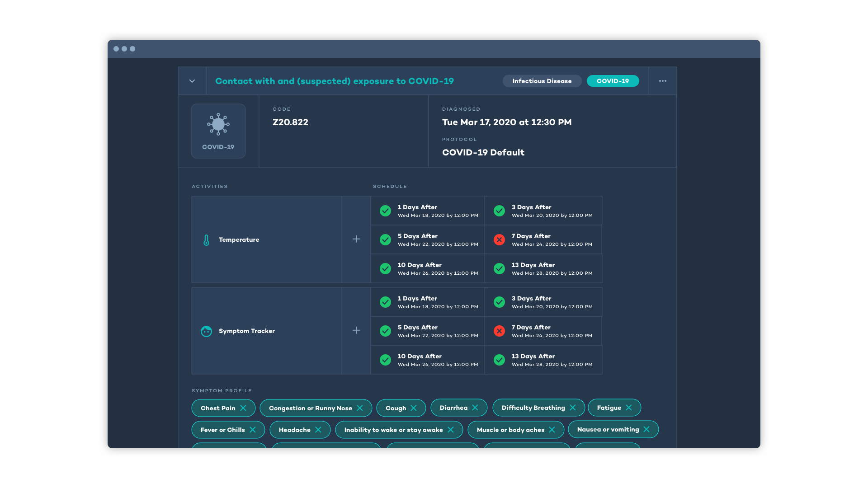This screenshot has width=868, height=488.
Task: Click Symptom Tracker date Wed Mar 26, 2020
Action: (x=438, y=365)
